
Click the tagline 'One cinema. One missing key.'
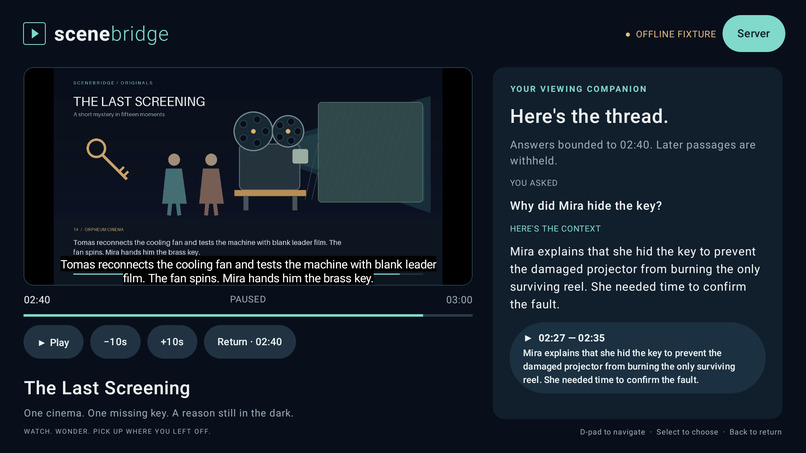tap(158, 413)
